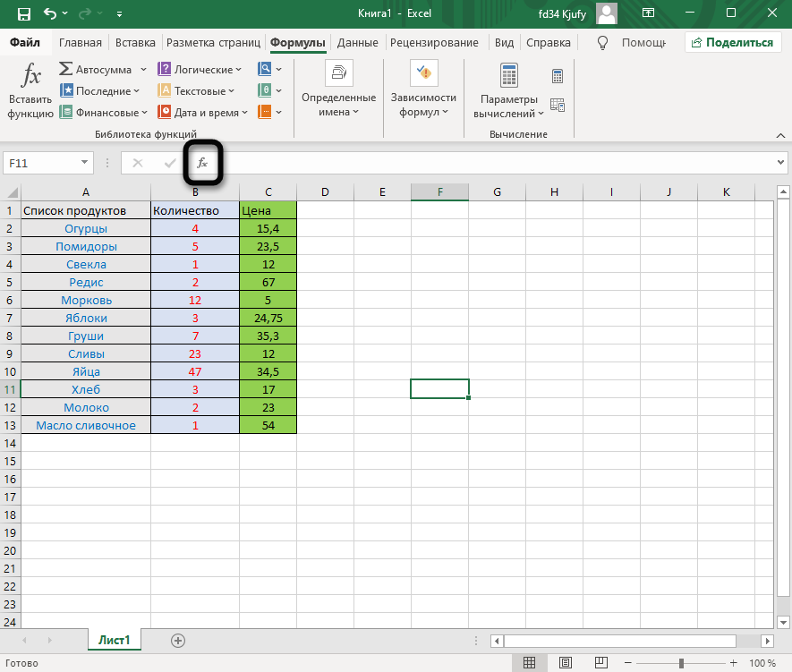The image size is (792, 672).
Task: Select the Лист1 sheet tab
Action: coord(115,640)
